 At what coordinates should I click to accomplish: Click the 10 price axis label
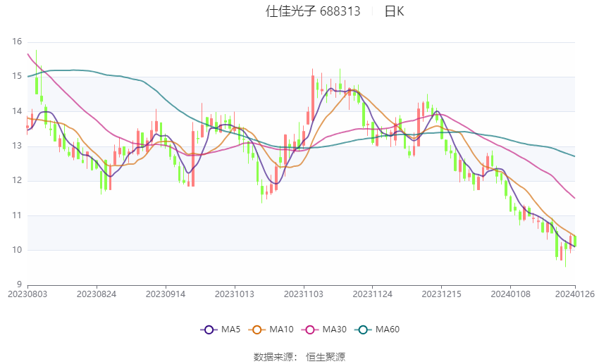(x=17, y=250)
